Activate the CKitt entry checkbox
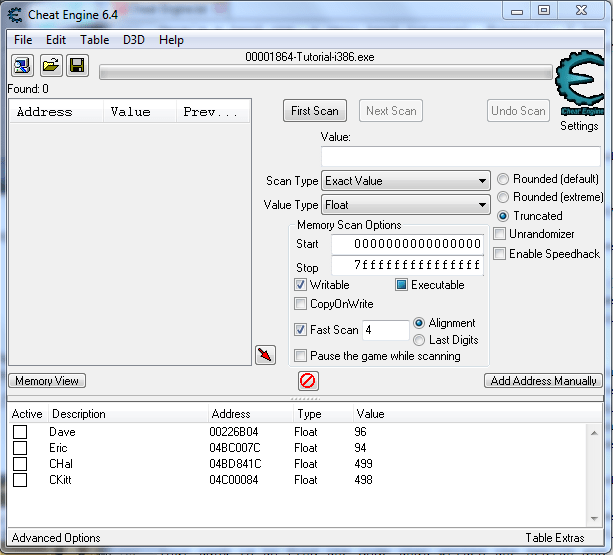Screen dimensions: 613x555 click(20, 480)
